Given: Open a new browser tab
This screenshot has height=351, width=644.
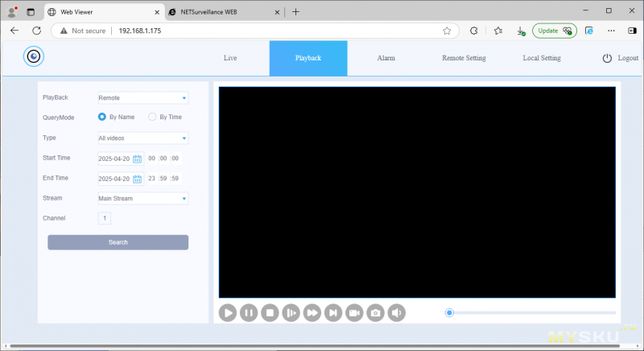Looking at the screenshot, I should (x=295, y=12).
